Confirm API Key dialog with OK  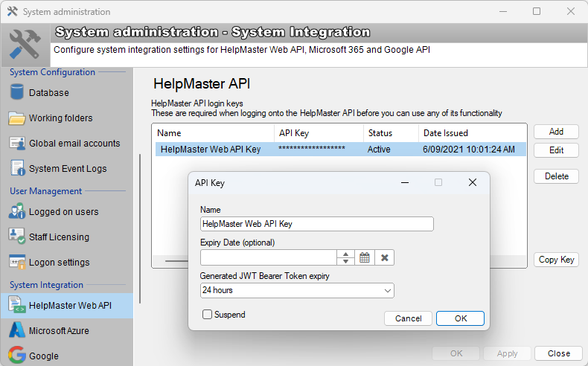tap(460, 318)
